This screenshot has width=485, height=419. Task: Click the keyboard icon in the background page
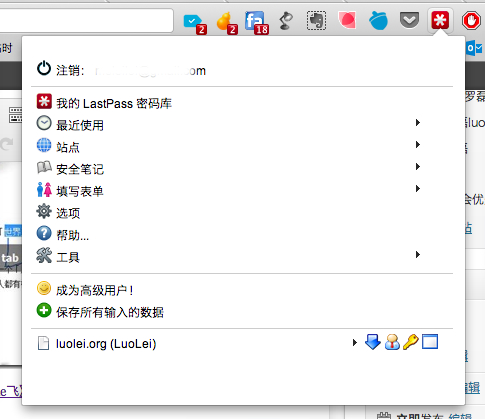tap(15, 115)
